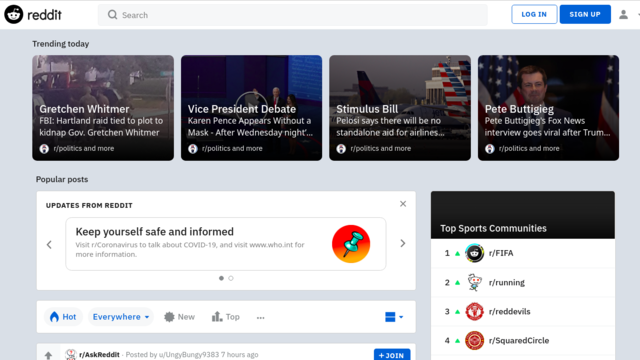Open the Stimulus Bill trending card
640x360 pixels.
click(400, 108)
